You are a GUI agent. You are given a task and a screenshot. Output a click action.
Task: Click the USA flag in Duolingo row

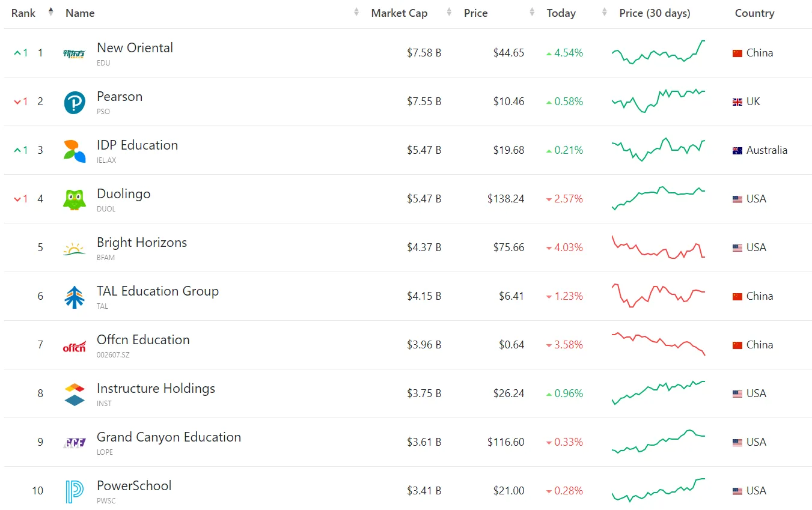[737, 199]
